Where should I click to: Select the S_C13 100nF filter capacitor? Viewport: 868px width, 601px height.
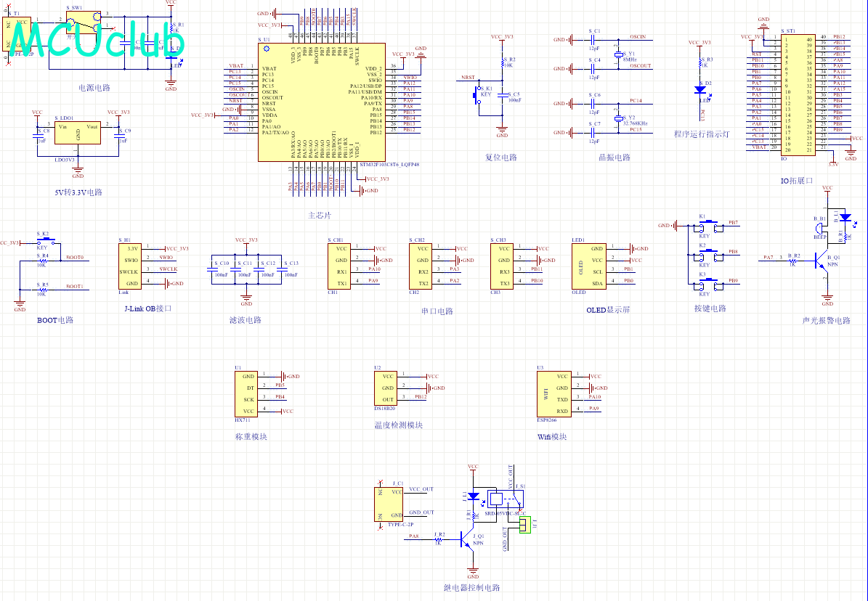pyautogui.click(x=282, y=269)
